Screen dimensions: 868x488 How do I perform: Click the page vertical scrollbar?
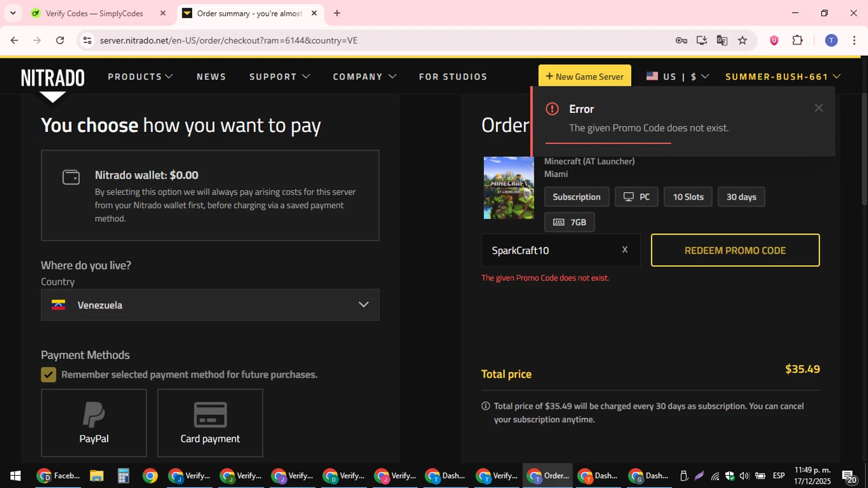coord(864,149)
